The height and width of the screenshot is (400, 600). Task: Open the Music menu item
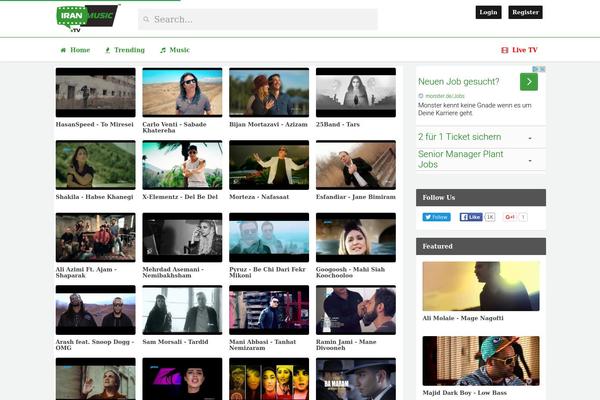[175, 50]
